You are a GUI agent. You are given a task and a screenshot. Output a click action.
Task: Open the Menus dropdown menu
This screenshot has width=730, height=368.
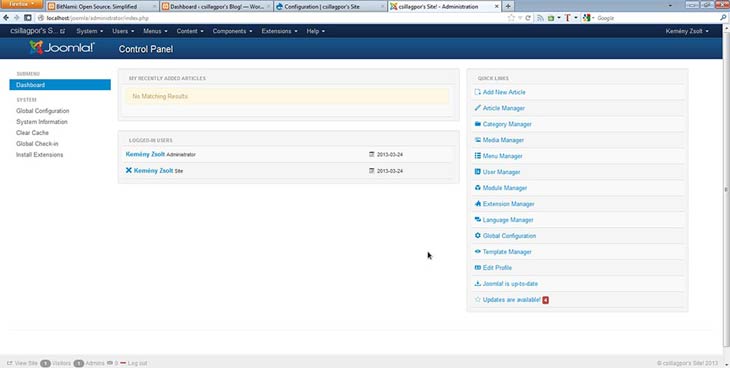point(155,31)
